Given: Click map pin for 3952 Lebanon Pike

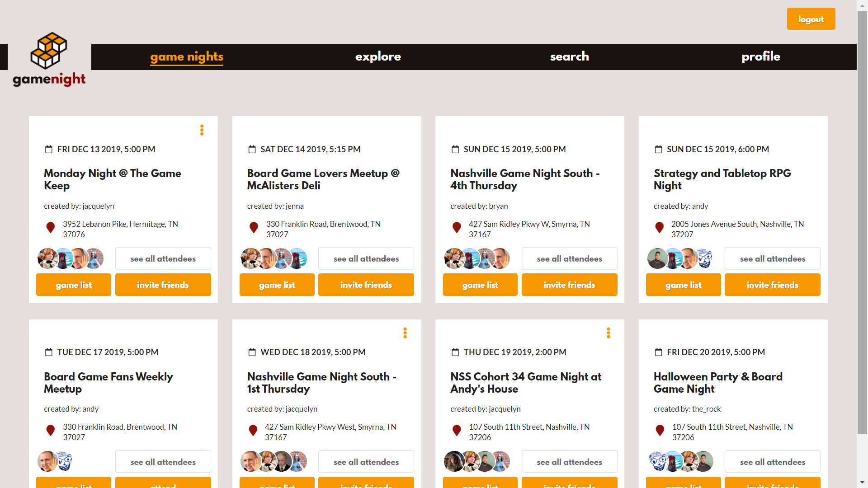Looking at the screenshot, I should tap(51, 228).
